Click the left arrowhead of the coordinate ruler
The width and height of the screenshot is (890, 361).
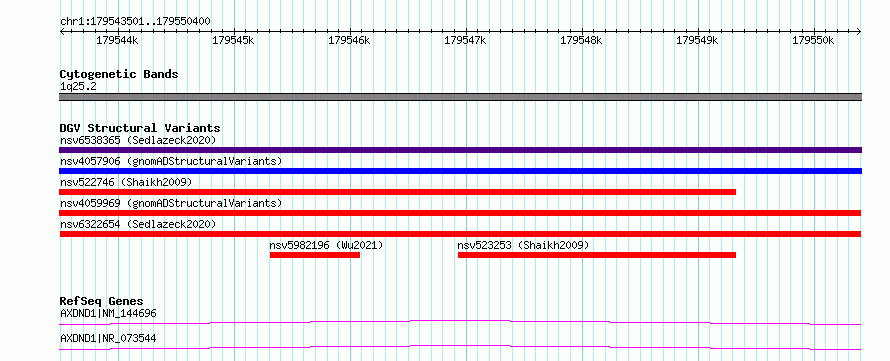point(62,31)
